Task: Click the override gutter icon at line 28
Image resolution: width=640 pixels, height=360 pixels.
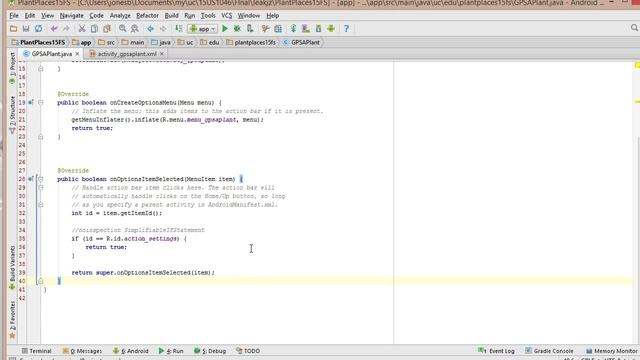Action: click(31, 179)
